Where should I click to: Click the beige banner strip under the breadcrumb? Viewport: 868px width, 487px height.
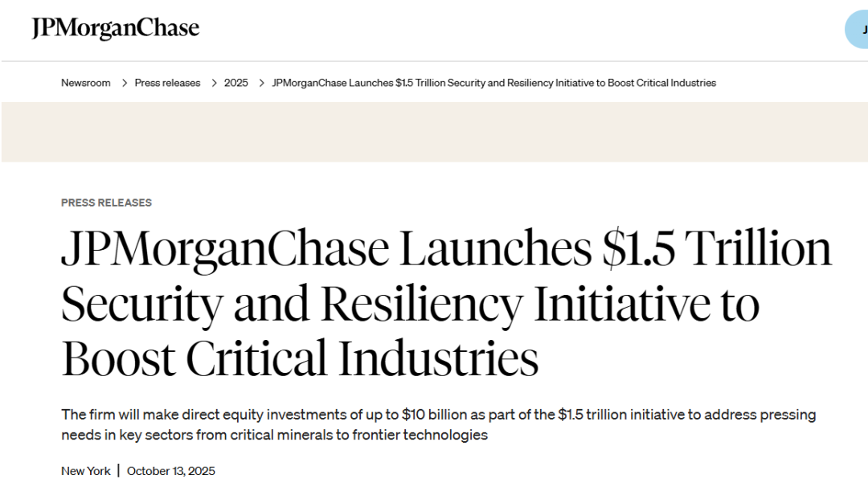[434, 132]
